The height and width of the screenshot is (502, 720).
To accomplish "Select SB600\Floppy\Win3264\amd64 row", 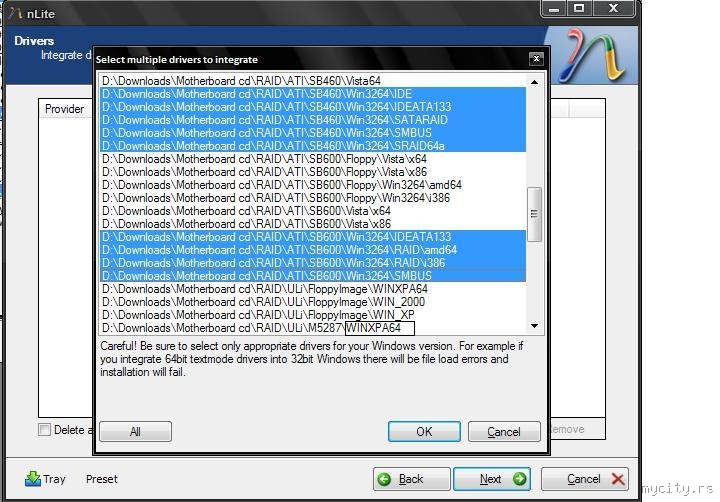I will click(x=313, y=185).
